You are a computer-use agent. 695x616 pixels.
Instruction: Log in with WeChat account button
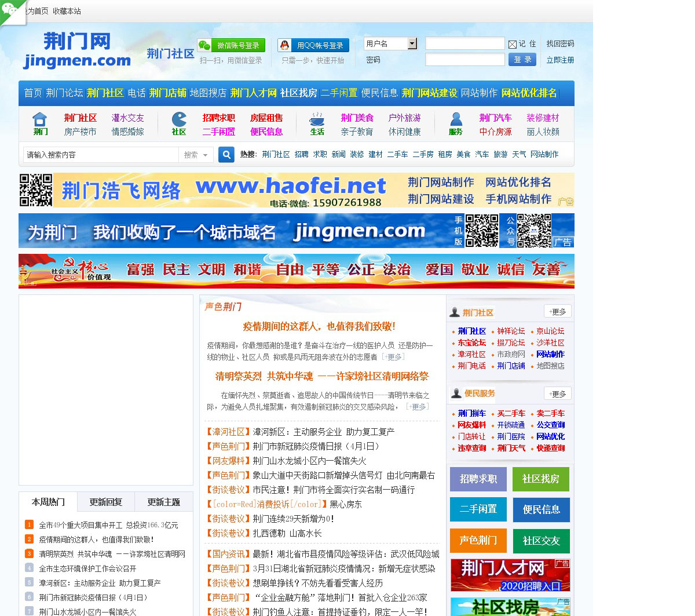pos(231,45)
